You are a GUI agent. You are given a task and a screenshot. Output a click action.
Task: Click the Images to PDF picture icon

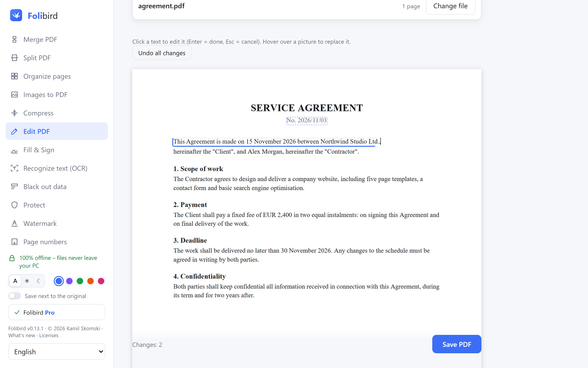pyautogui.click(x=14, y=95)
